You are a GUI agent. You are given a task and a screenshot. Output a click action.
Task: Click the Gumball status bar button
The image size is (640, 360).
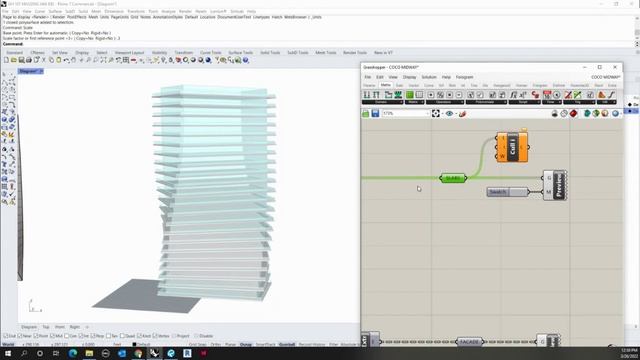287,345
